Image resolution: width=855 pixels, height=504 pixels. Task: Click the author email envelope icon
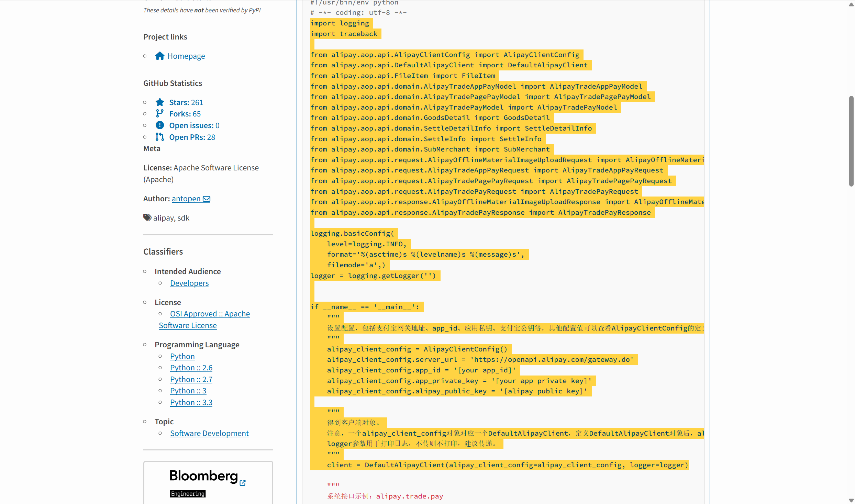click(x=207, y=199)
